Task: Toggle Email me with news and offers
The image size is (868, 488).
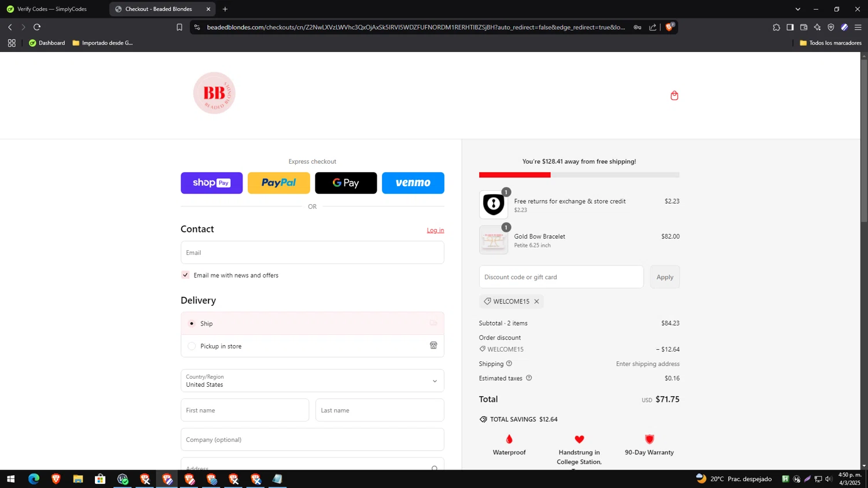Action: point(185,275)
